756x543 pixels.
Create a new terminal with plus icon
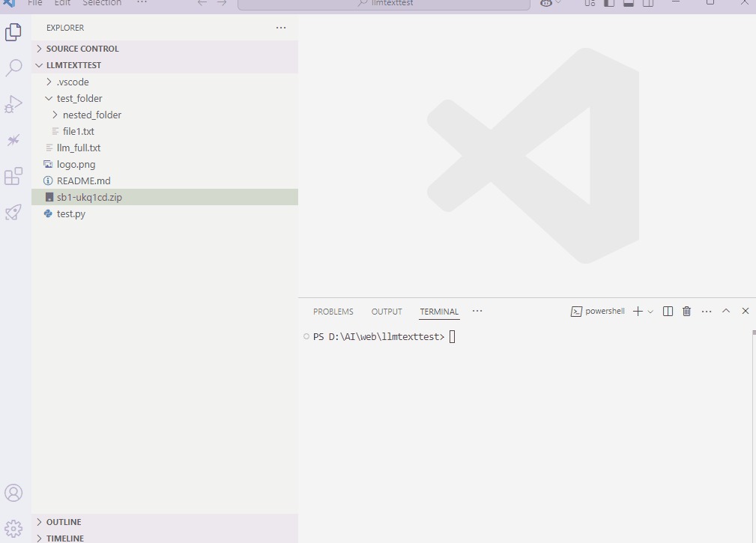click(x=638, y=312)
